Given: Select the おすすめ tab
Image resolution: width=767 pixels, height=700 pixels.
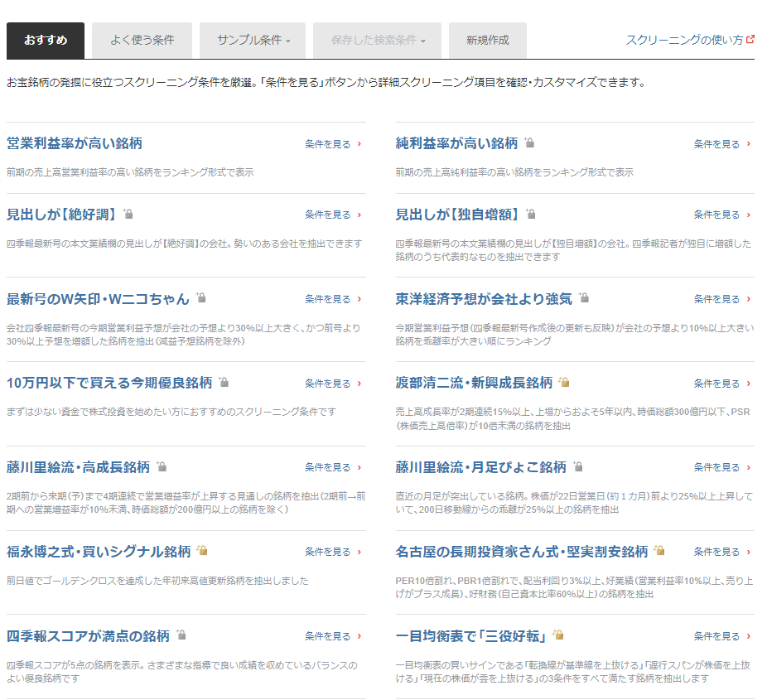Looking at the screenshot, I should 46,41.
